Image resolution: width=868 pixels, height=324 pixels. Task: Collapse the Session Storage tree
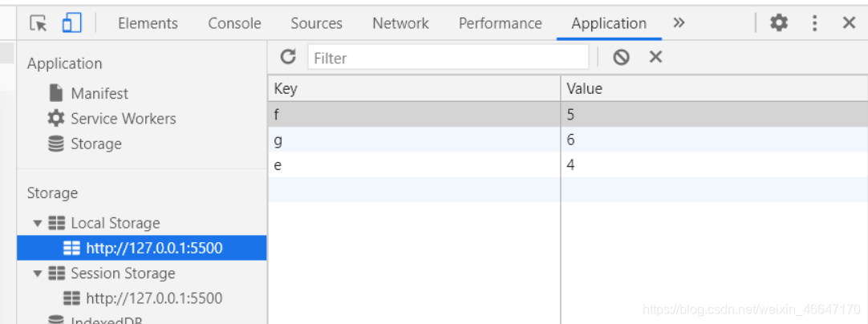point(38,273)
